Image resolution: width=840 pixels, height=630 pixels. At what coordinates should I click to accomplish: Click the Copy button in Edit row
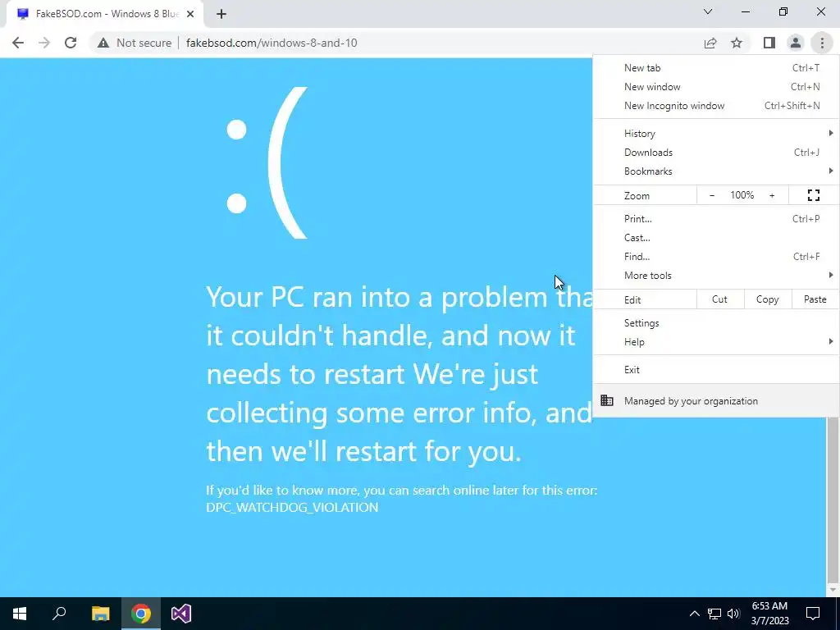(x=767, y=299)
